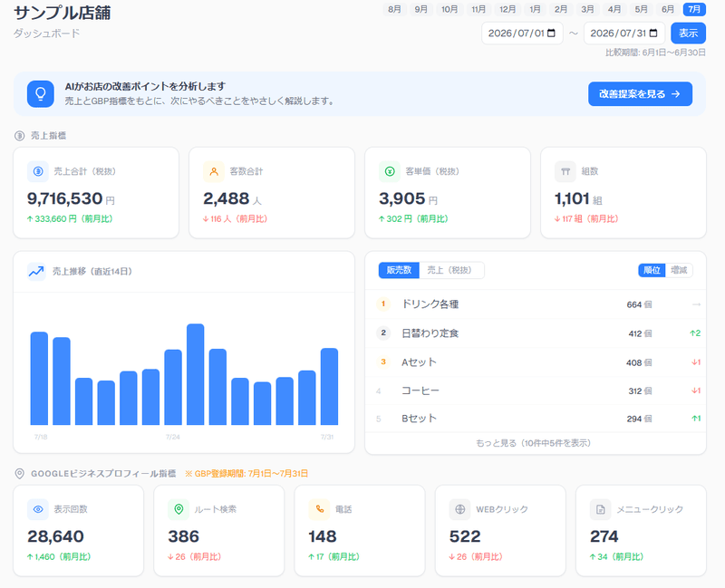Click the yen icon for 客単価

click(x=390, y=171)
